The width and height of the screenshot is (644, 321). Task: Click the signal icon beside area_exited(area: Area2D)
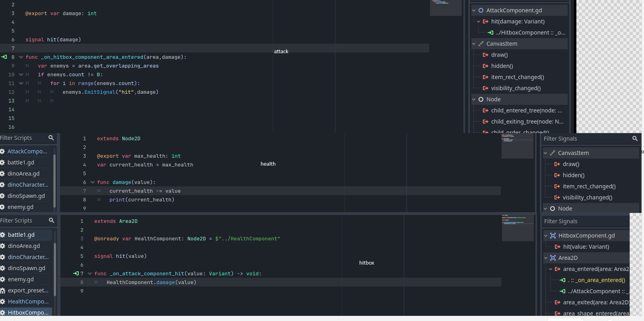558,302
